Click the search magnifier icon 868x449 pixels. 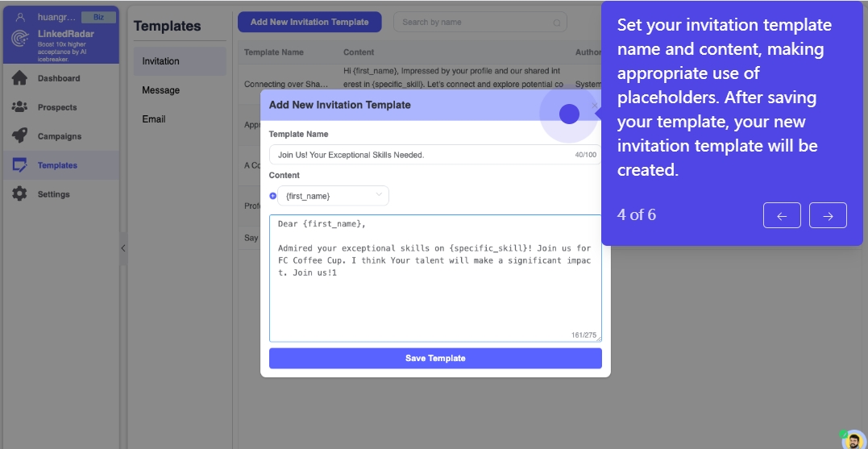pos(557,23)
